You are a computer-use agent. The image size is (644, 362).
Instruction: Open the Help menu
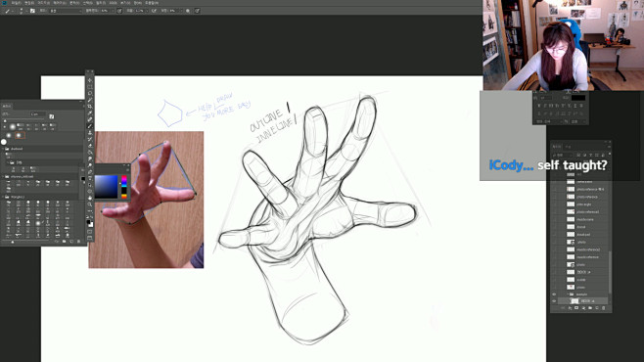tap(152, 3)
